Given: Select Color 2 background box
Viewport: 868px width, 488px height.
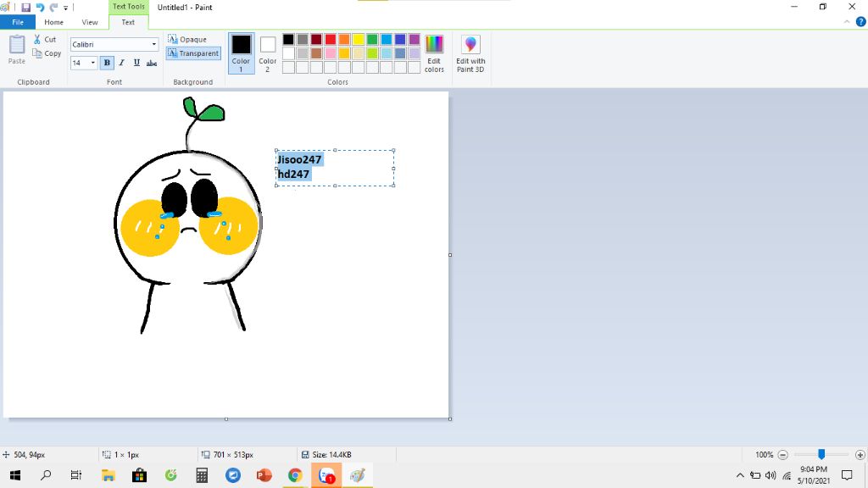Looking at the screenshot, I should coord(267,53).
